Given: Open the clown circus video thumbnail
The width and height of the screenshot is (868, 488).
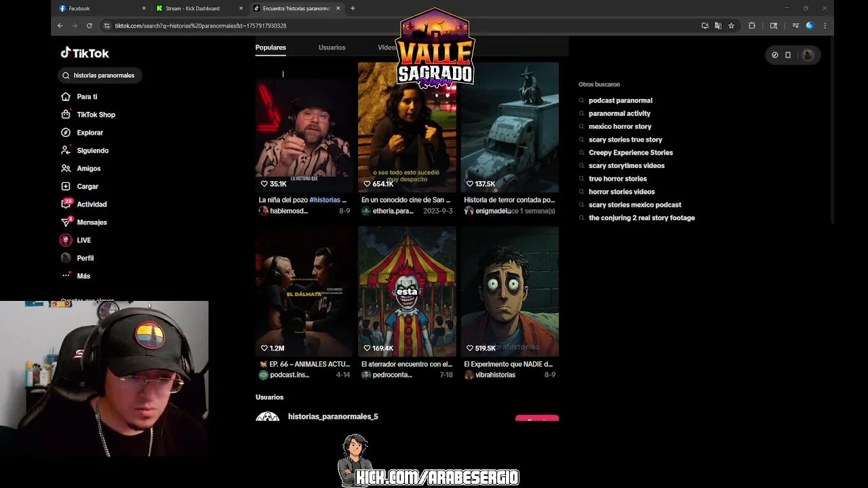Looking at the screenshot, I should pyautogui.click(x=407, y=291).
